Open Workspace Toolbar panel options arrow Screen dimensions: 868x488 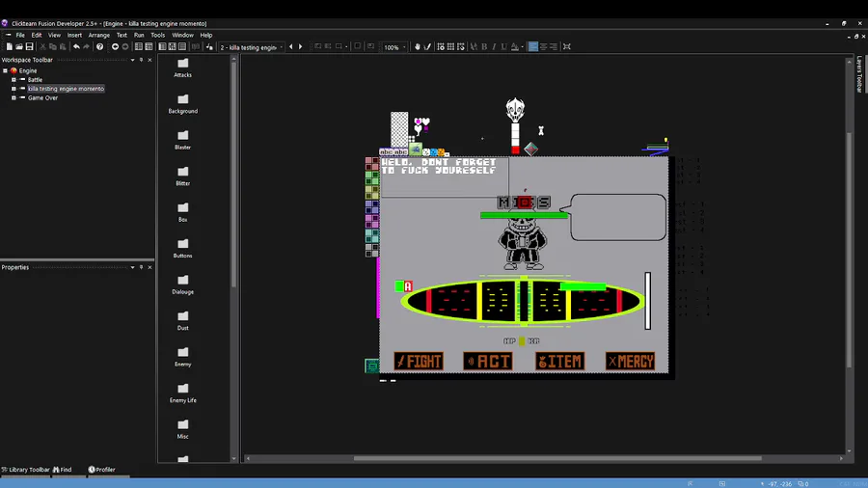[132, 60]
